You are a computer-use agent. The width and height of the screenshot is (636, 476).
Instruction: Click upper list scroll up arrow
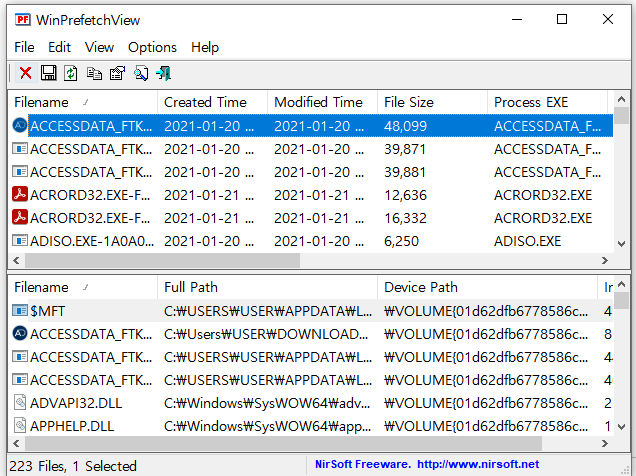click(x=621, y=99)
